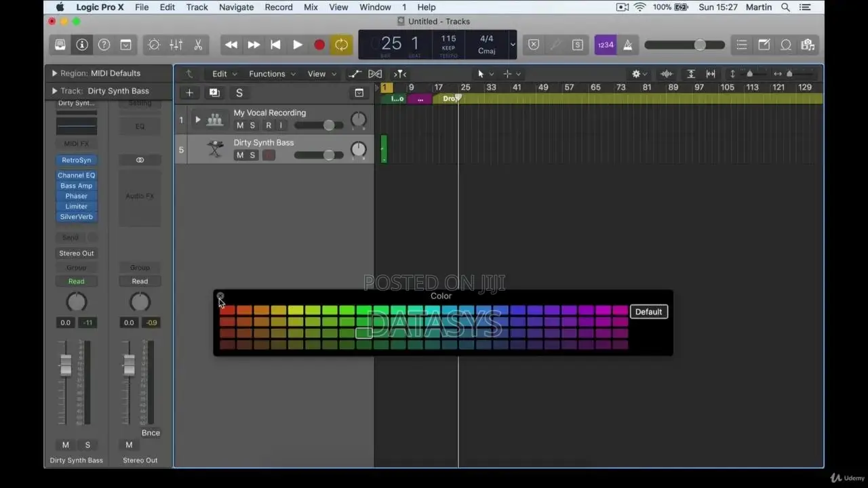Viewport: 868px width, 488px height.
Task: Open the tracks area gear settings menu
Action: [x=639, y=74]
